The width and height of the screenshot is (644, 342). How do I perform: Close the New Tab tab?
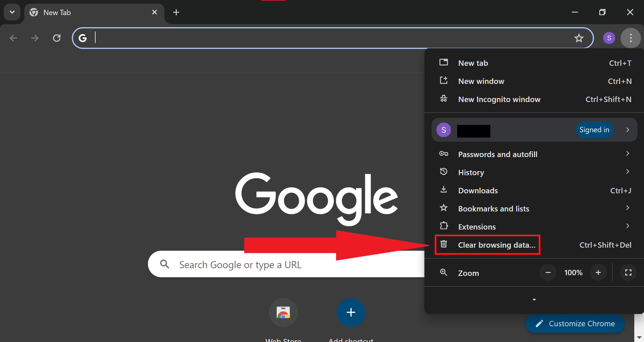[155, 12]
